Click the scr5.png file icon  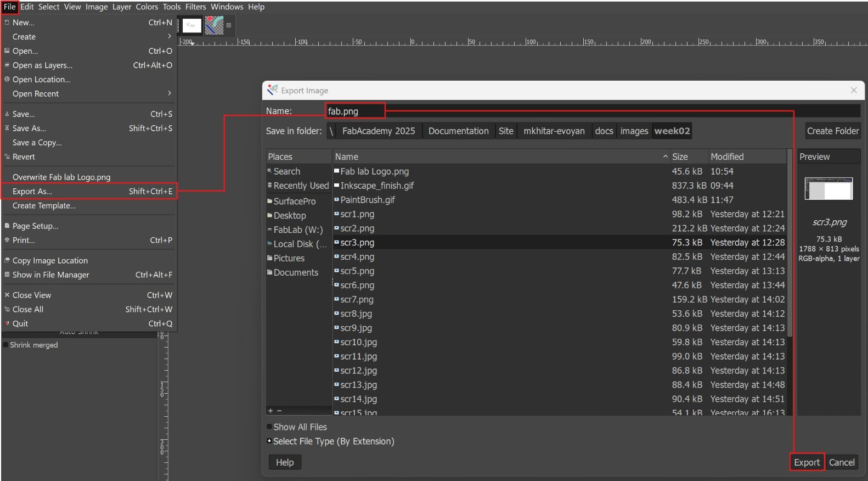pos(336,271)
